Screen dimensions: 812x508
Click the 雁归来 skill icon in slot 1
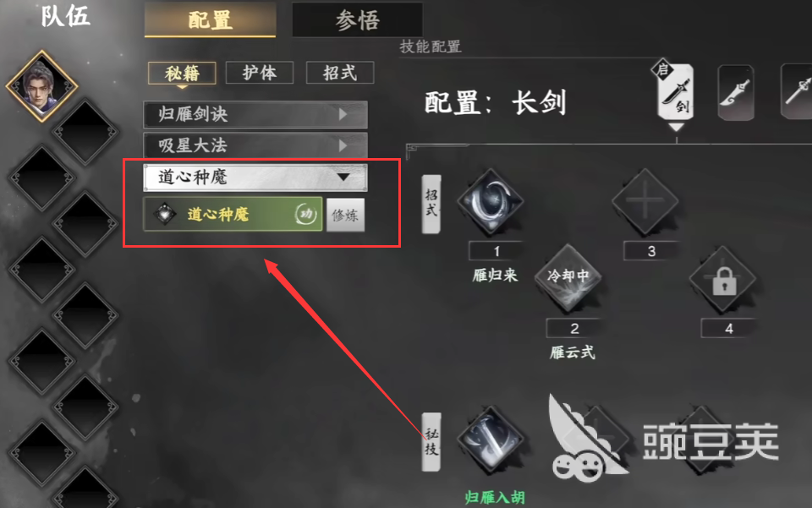(491, 200)
